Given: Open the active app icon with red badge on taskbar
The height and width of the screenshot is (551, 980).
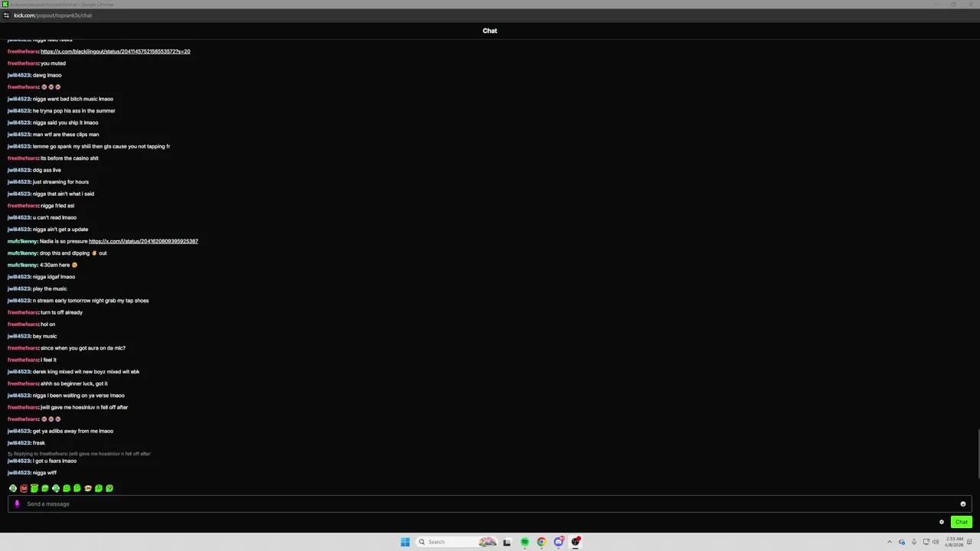Looking at the screenshot, I should pyautogui.click(x=576, y=542).
